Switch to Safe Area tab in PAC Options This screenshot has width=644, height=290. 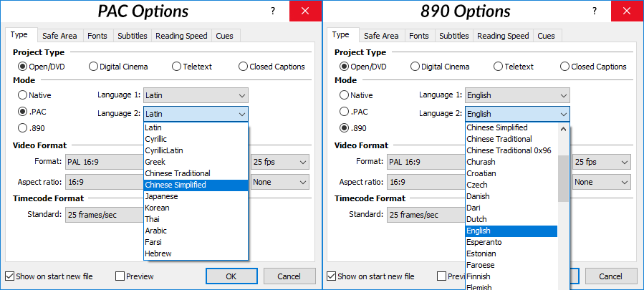coord(59,36)
